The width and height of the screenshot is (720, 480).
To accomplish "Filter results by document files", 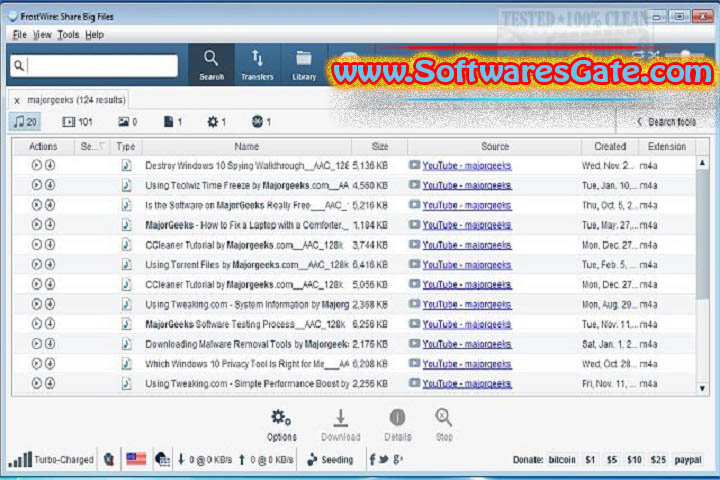I will click(173, 122).
